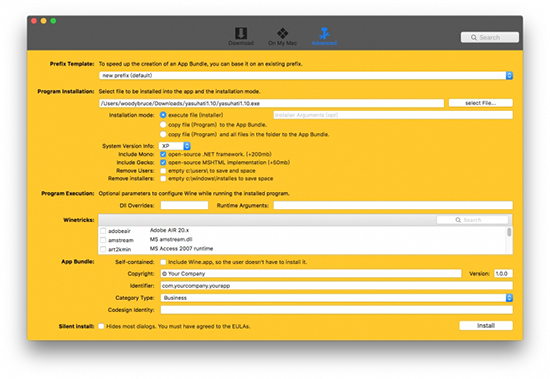Expand the System Version Info XP dropdown
This screenshot has width=550, height=379.
click(174, 146)
